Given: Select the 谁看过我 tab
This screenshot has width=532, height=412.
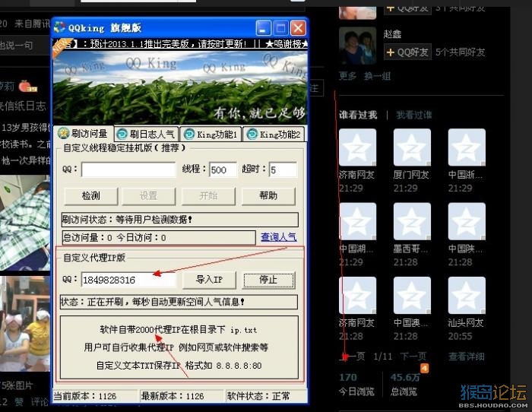Looking at the screenshot, I should [358, 115].
